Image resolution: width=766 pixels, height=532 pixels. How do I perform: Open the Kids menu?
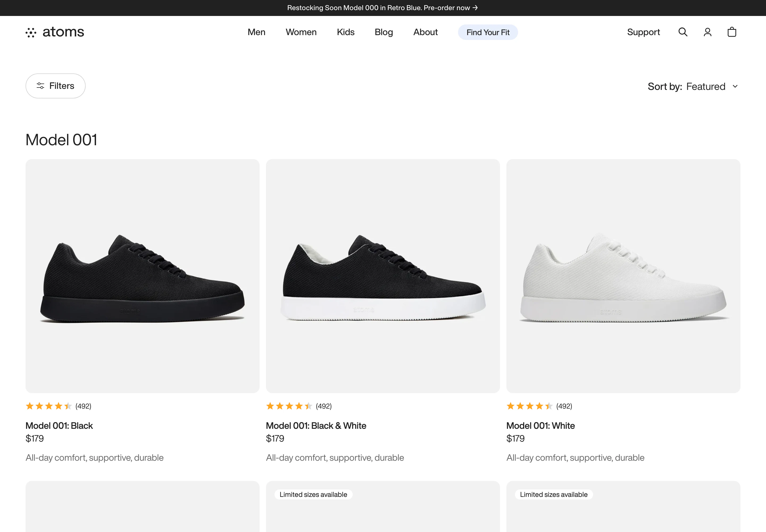[345, 32]
